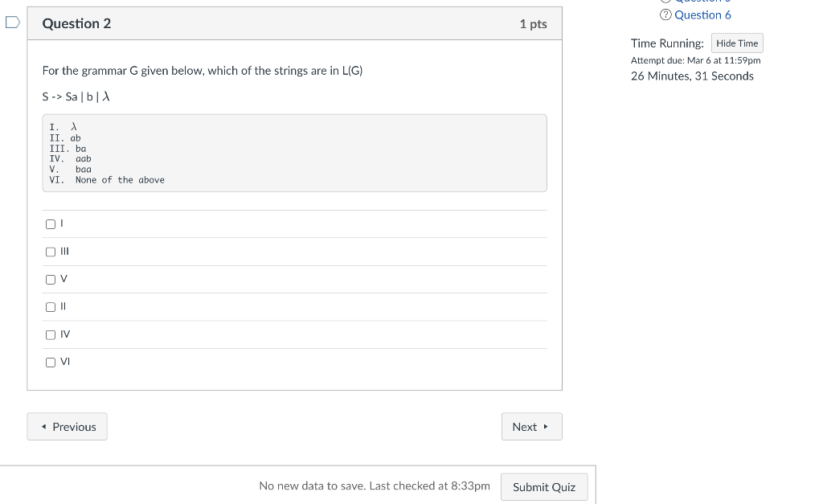The width and height of the screenshot is (823, 504).
Task: Enable the option II checkbox
Action: pos(51,306)
